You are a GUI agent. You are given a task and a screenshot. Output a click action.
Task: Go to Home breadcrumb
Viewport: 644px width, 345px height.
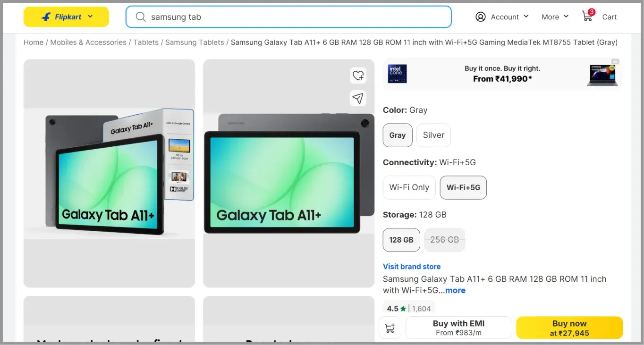[x=34, y=42]
